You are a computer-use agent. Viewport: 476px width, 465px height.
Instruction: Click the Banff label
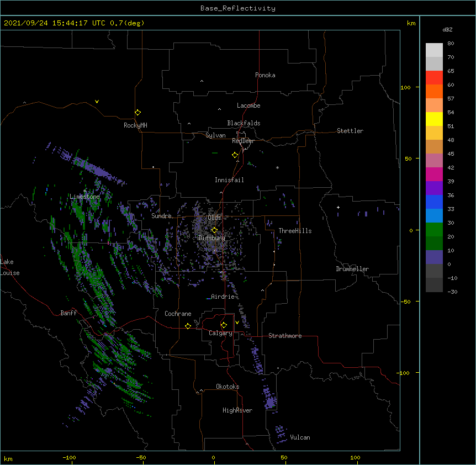click(68, 313)
